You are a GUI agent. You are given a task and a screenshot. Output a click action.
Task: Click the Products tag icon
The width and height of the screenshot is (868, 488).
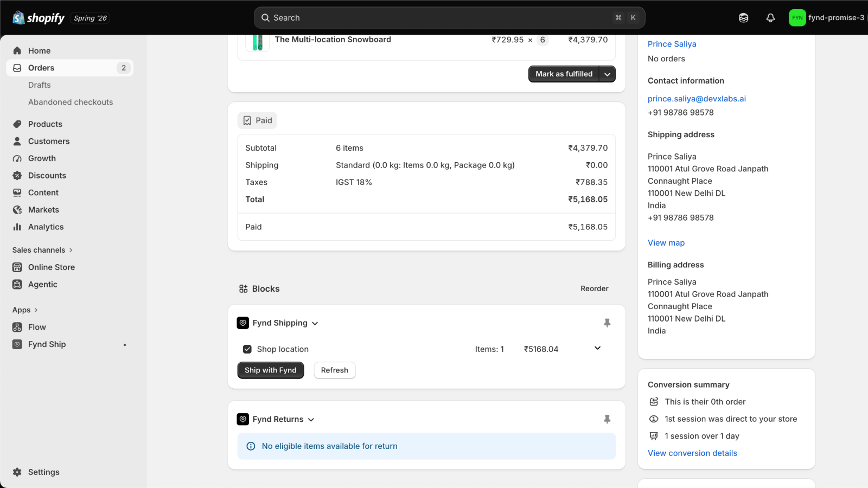coord(17,124)
